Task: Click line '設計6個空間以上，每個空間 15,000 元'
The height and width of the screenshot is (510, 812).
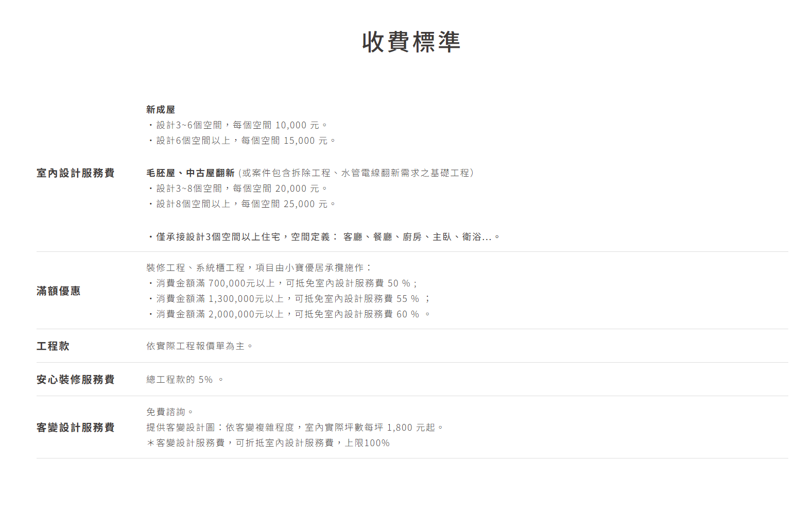Action: click(241, 141)
